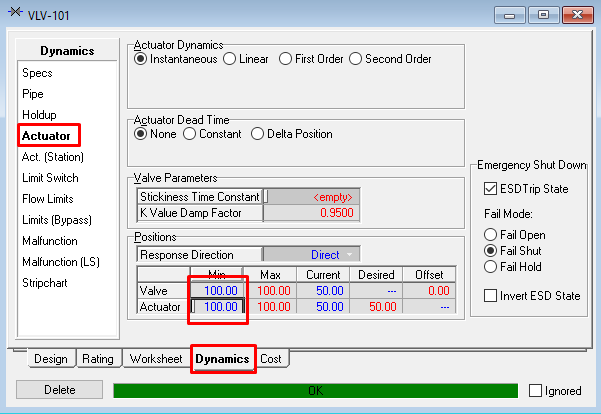Click the green OK status bar
This screenshot has height=414, width=601.
tap(315, 391)
